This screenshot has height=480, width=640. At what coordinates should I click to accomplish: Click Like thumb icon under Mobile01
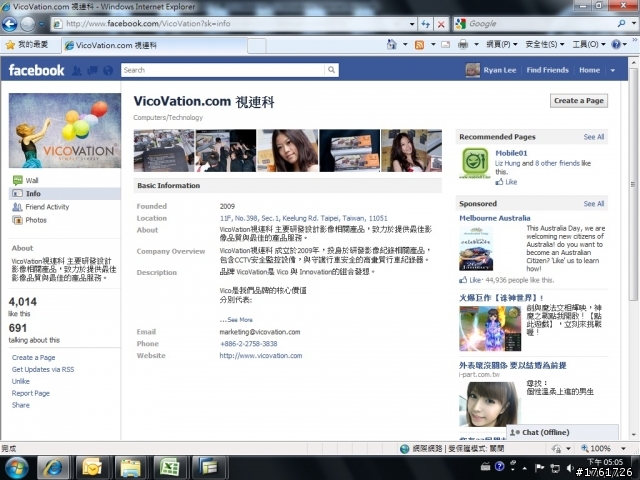point(499,182)
